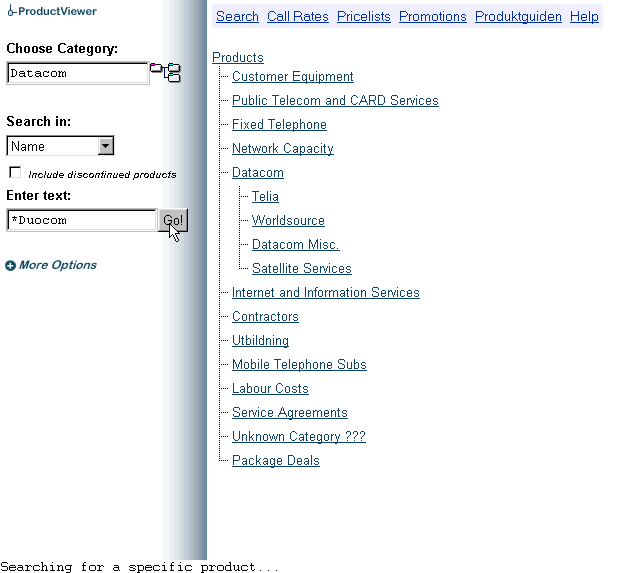Select Contractors category

[265, 317]
